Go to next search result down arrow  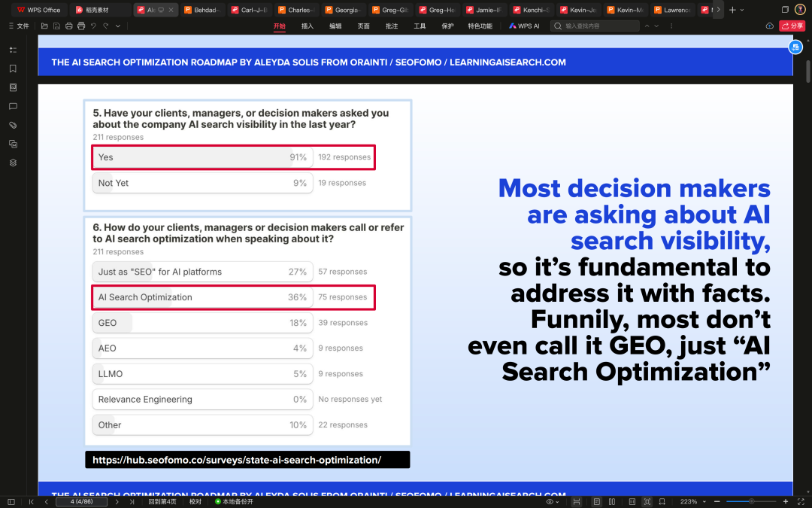tap(656, 26)
